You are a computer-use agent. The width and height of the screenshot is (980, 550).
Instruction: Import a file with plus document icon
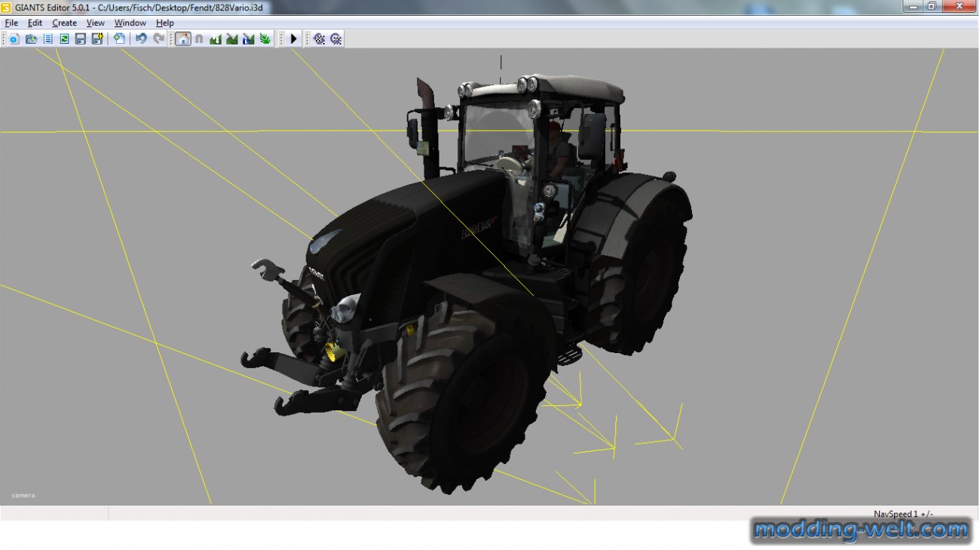pyautogui.click(x=119, y=38)
